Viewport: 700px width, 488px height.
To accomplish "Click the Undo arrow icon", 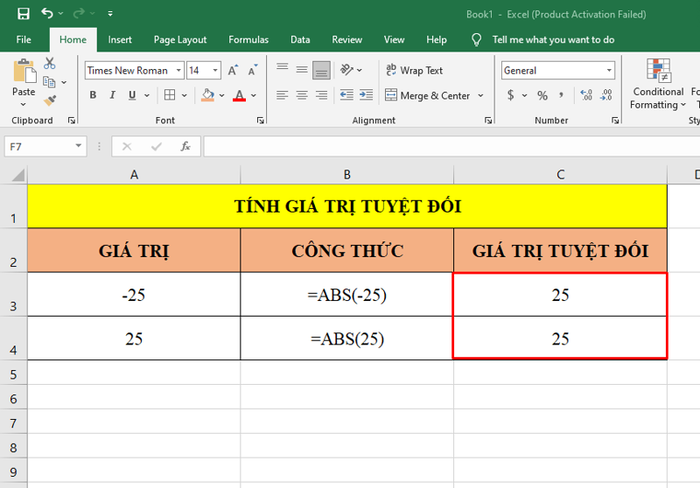I will [47, 13].
